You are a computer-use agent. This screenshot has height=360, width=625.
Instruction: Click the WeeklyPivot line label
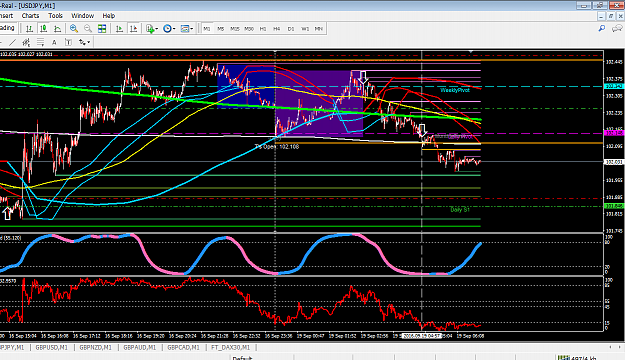(455, 90)
